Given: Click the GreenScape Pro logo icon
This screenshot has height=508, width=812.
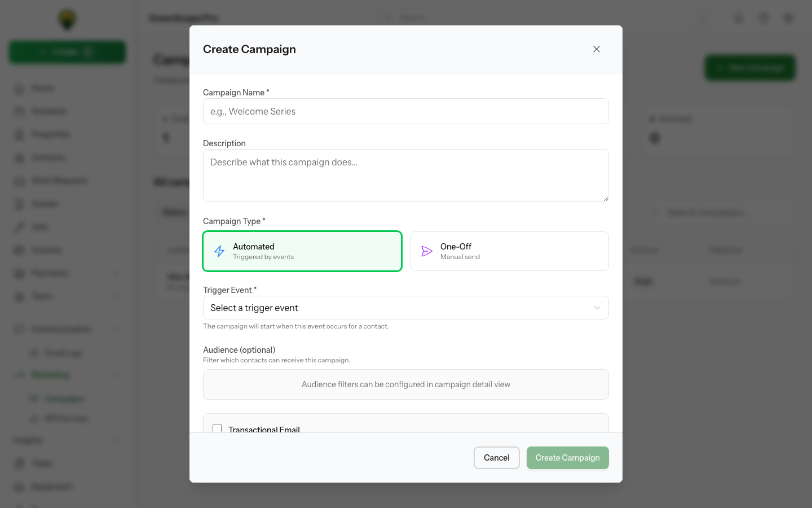Looking at the screenshot, I should 67,19.
